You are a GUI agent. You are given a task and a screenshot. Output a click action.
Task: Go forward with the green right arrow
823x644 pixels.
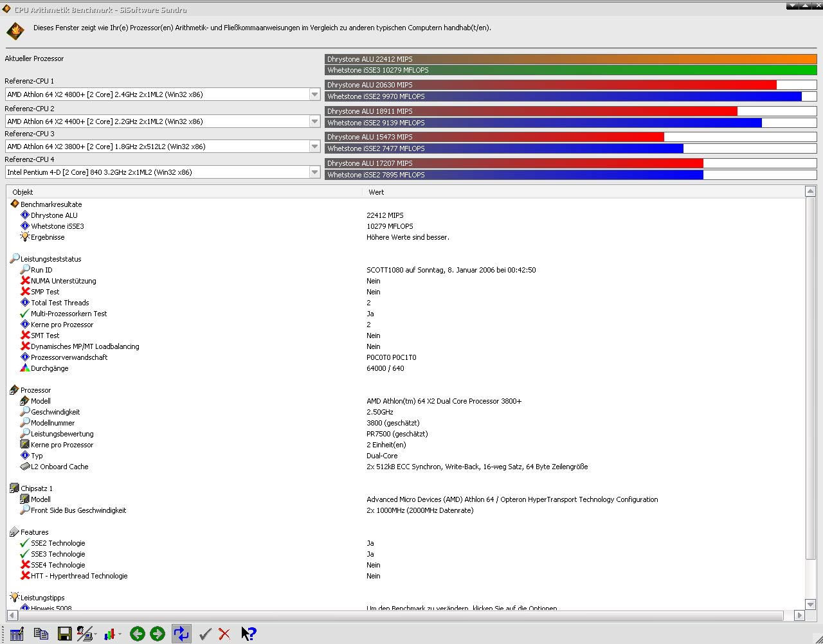[158, 634]
